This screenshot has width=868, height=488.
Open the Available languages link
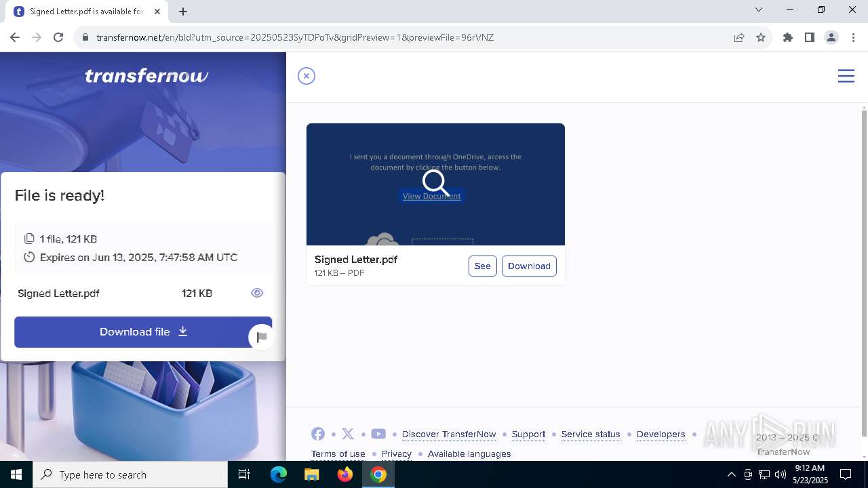pos(469,453)
